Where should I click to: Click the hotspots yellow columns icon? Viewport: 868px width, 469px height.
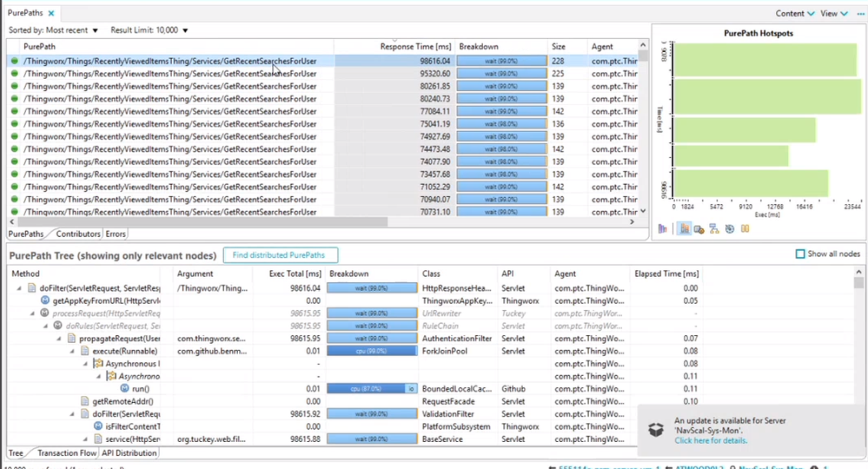745,229
